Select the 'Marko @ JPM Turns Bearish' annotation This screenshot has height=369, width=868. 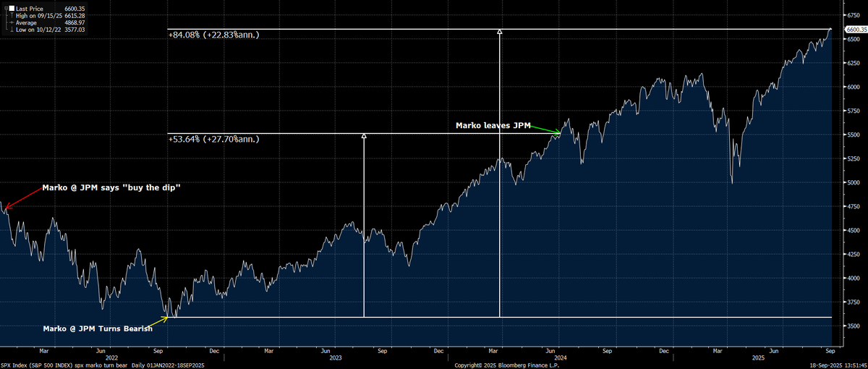[x=97, y=328]
